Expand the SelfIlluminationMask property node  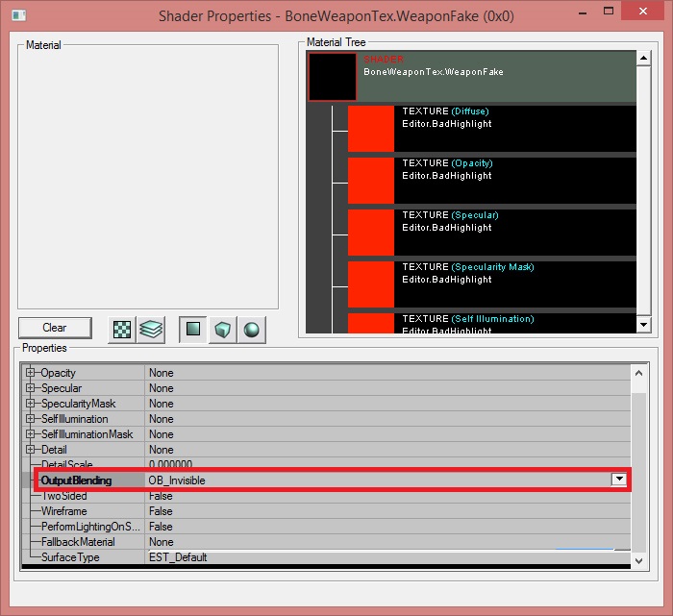pyautogui.click(x=30, y=434)
